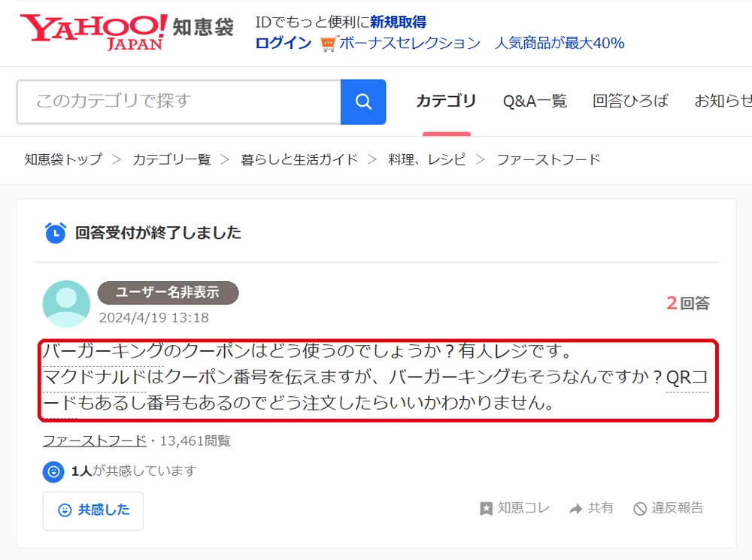
Task: Open the お知らせ tab
Action: (x=723, y=101)
